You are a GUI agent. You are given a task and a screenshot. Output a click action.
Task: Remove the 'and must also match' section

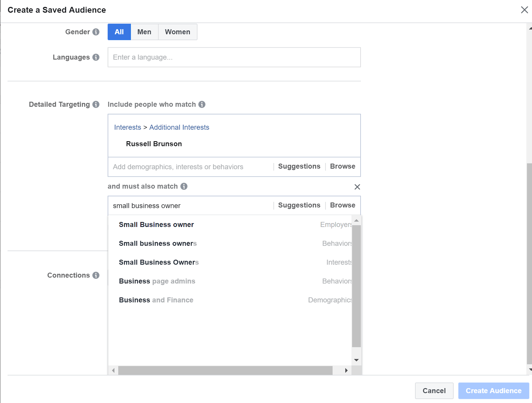click(x=357, y=187)
